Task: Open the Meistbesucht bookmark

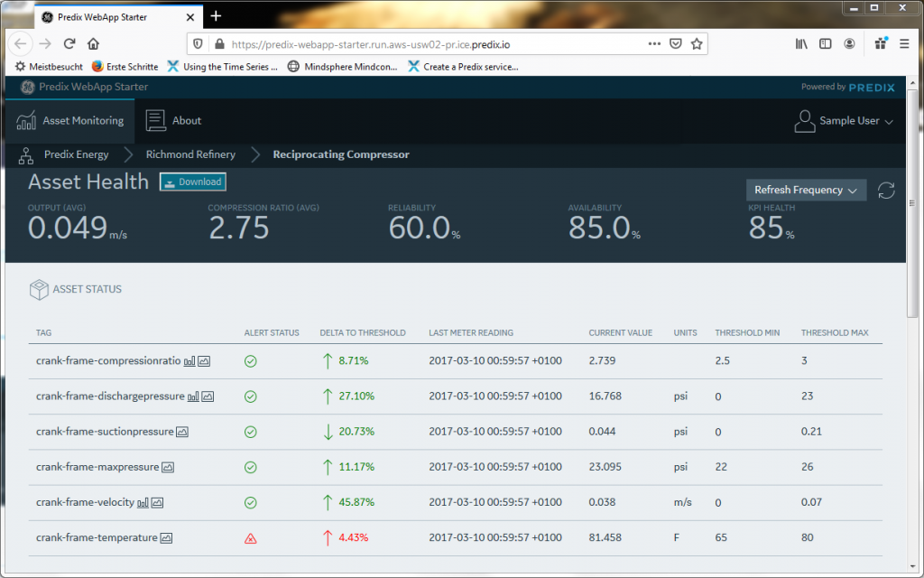Action: (49, 67)
